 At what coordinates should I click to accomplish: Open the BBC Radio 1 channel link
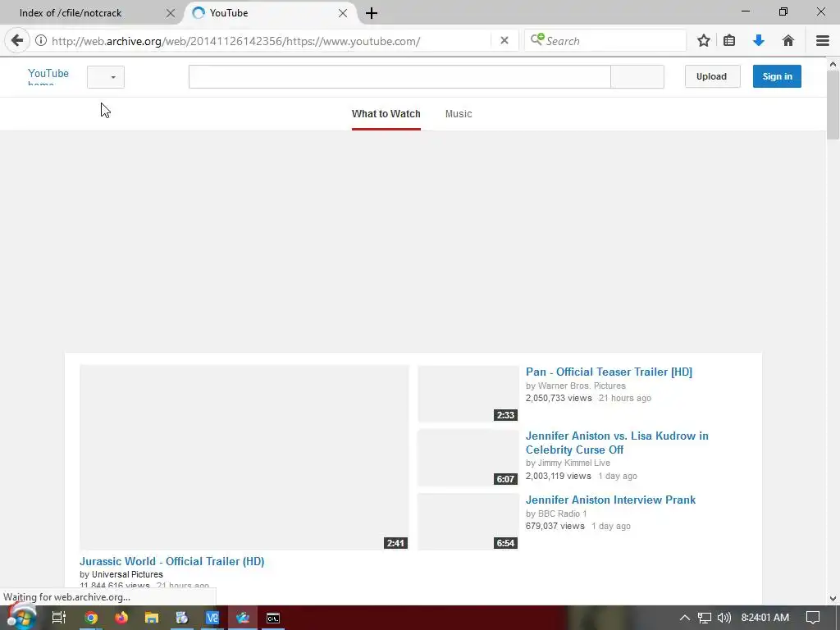[x=562, y=514]
